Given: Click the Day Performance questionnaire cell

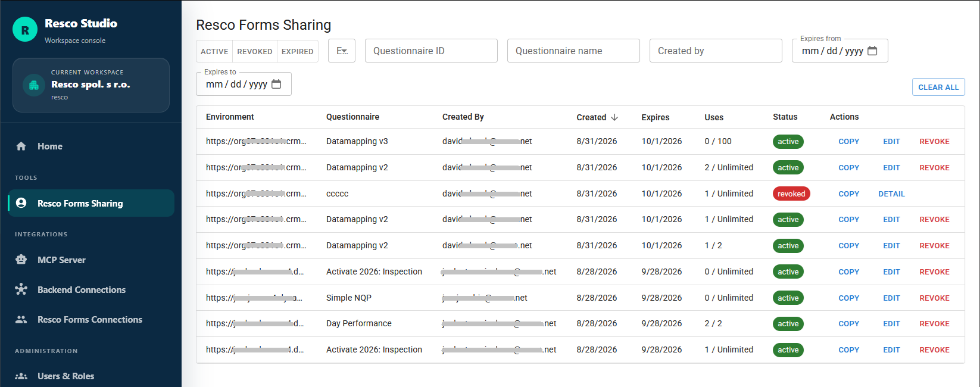Looking at the screenshot, I should click(x=358, y=323).
